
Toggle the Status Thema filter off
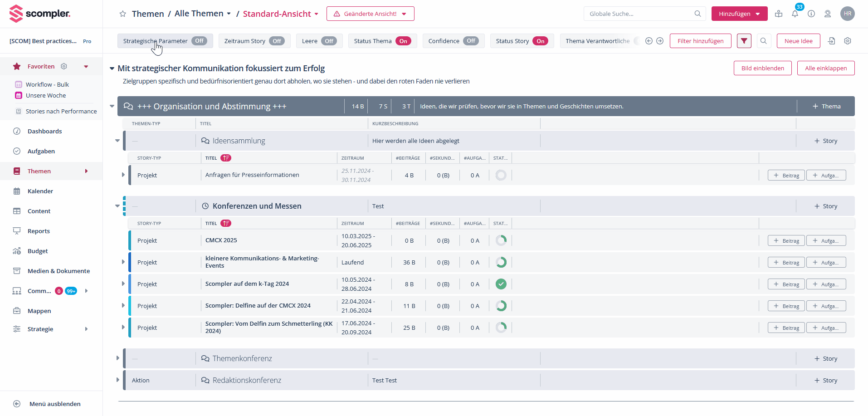point(403,41)
